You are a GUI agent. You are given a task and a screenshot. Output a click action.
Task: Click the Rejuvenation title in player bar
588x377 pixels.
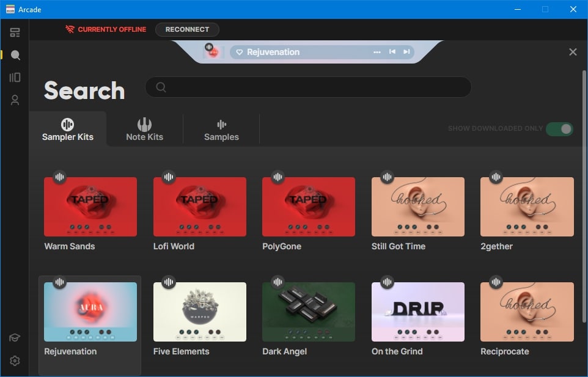[273, 52]
